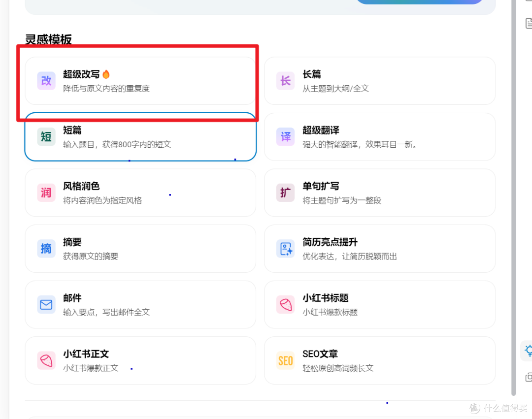Click the 短 icon of 短篇 template
The width and height of the screenshot is (532, 419).
[46, 136]
